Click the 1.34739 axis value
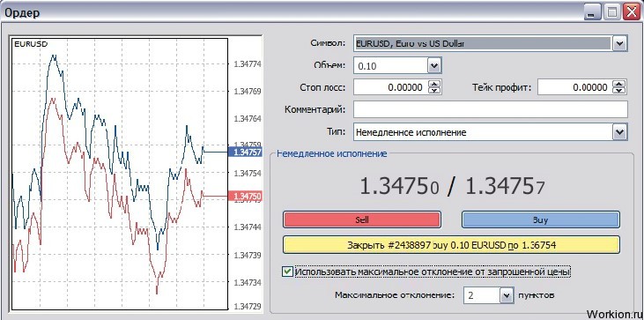Screen dimensions: 644x320 [x=248, y=256]
